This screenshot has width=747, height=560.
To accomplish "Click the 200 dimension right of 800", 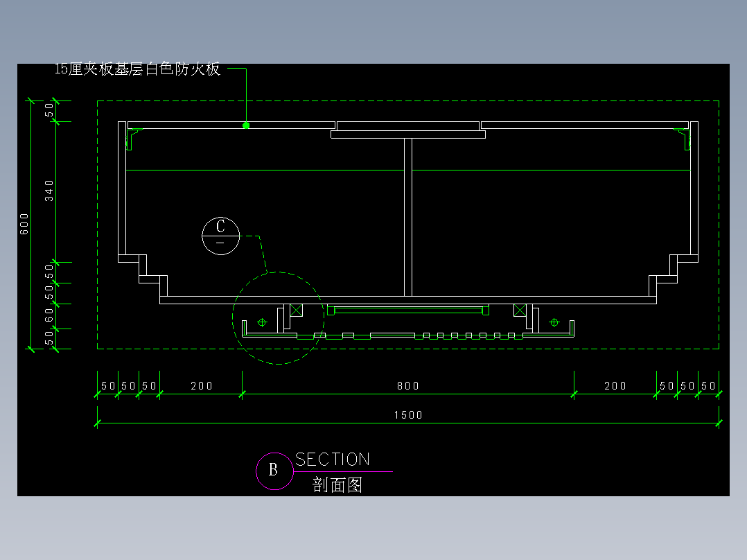I will (x=615, y=386).
